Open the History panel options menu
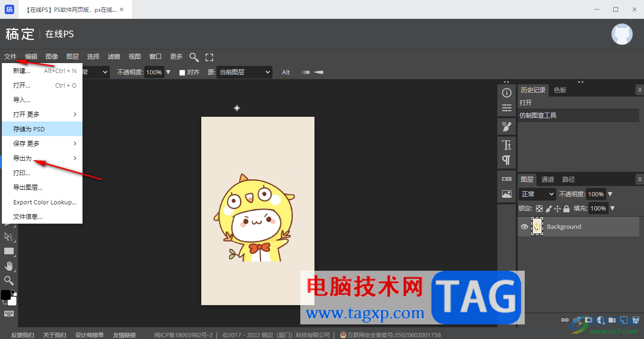The width and height of the screenshot is (644, 339). tap(640, 89)
